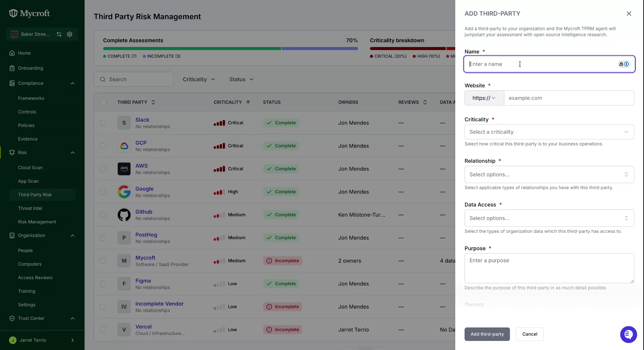Open the chat support bubble icon
Image resolution: width=644 pixels, height=350 pixels.
pos(628,335)
